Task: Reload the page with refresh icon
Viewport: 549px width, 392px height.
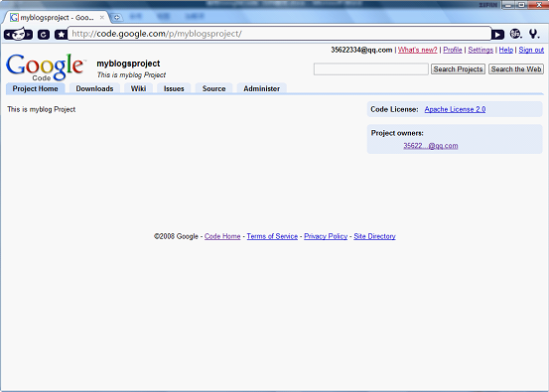Action: coord(44,35)
